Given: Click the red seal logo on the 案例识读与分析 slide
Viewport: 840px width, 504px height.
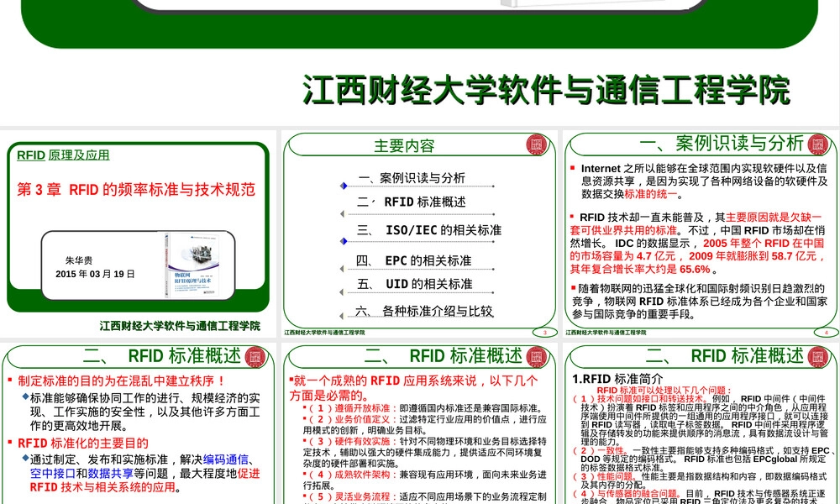Looking at the screenshot, I should 818,144.
